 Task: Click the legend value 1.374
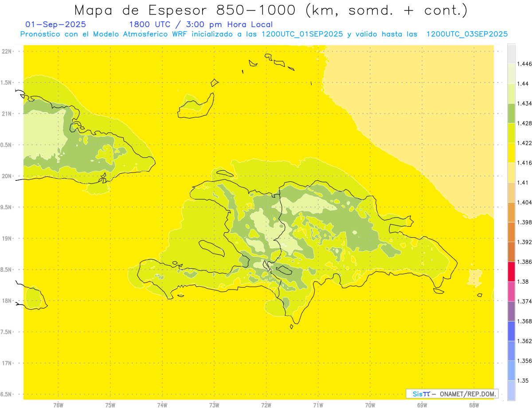point(524,301)
